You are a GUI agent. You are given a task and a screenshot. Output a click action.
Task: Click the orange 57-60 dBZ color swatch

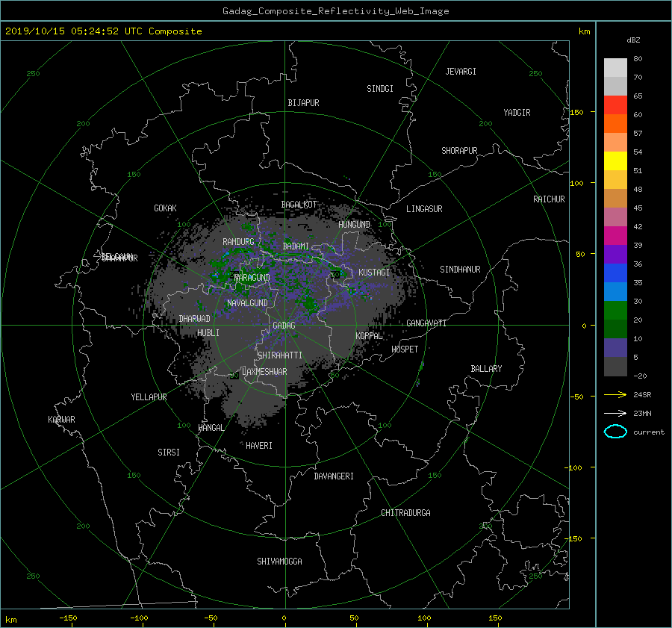click(615, 123)
